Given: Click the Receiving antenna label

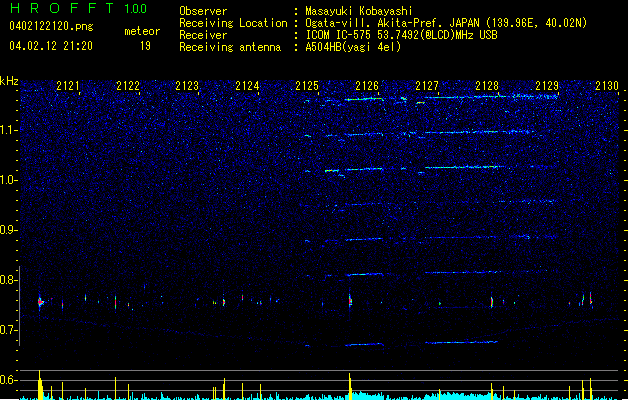Looking at the screenshot, I should pos(230,47).
